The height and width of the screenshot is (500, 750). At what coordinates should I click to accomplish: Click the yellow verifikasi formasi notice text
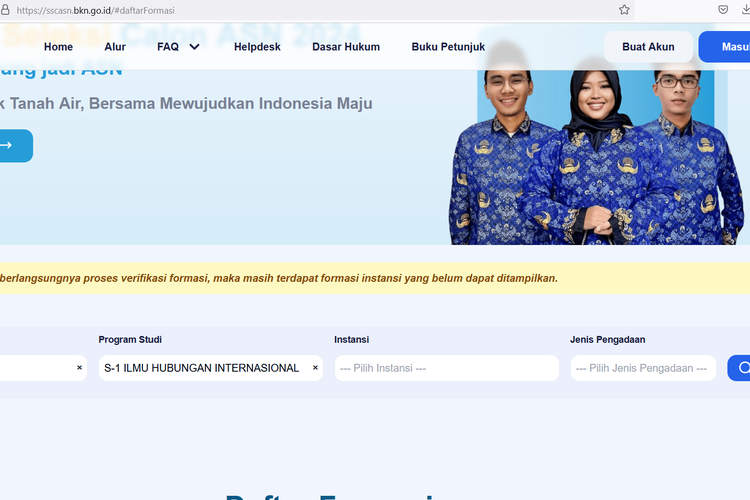[279, 278]
